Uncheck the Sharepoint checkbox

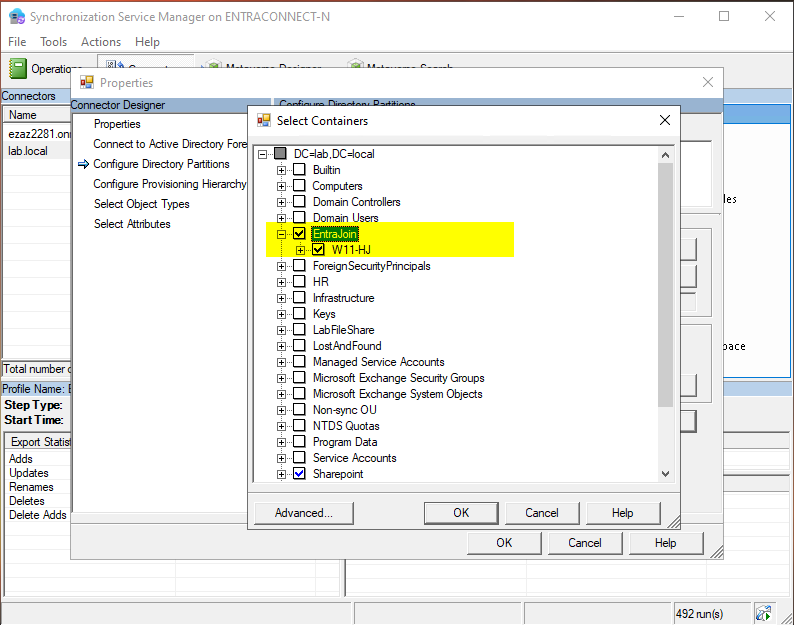click(x=299, y=474)
